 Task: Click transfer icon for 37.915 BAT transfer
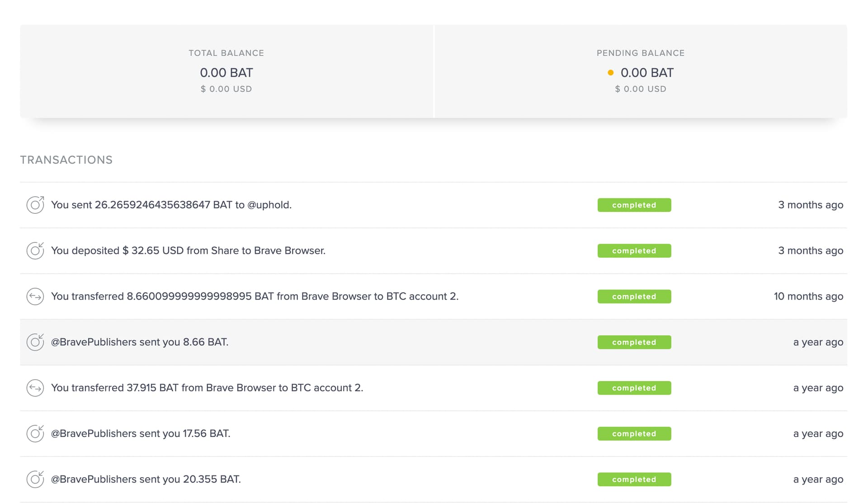pyautogui.click(x=35, y=388)
